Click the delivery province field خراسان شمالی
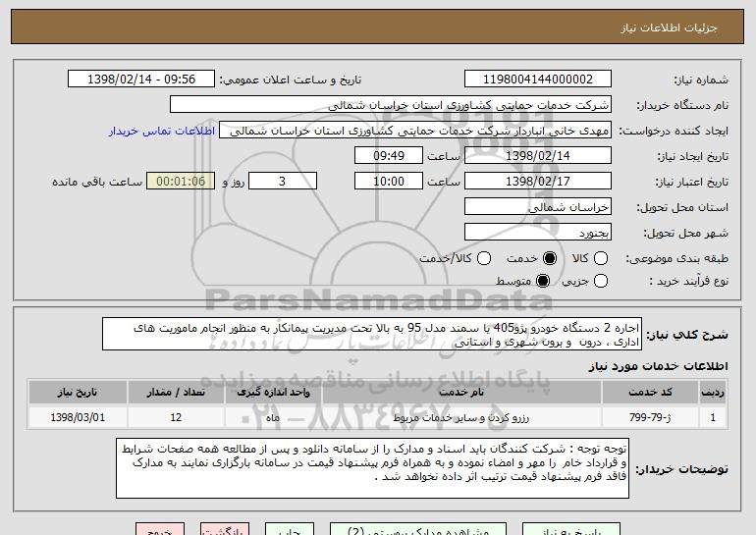Viewport: 756px width, 535px height. (538, 207)
